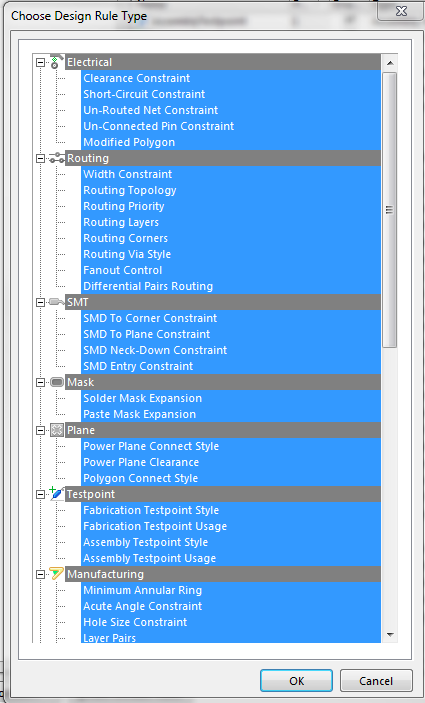Collapse the Routing rule group

coord(41,158)
